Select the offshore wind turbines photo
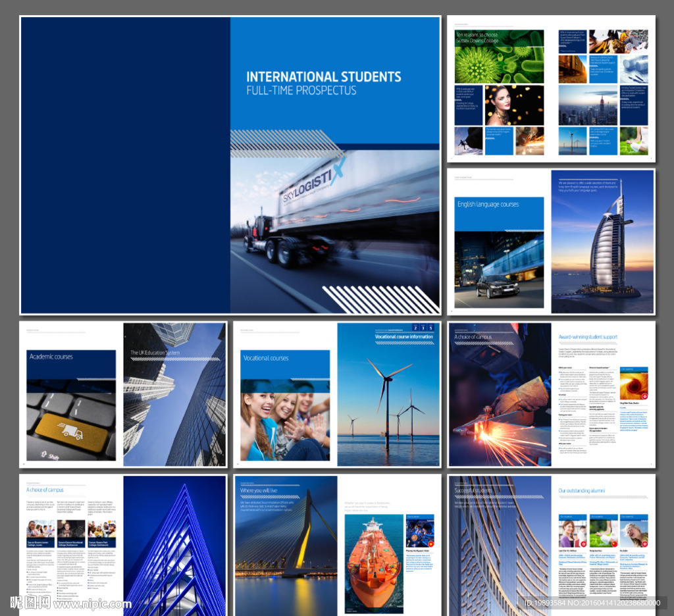Viewport: 674px width, 616px height. pyautogui.click(x=388, y=394)
